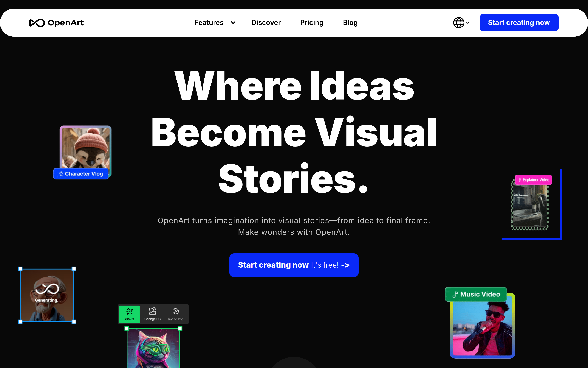Visit the Blog link
This screenshot has width=588, height=368.
tap(350, 23)
